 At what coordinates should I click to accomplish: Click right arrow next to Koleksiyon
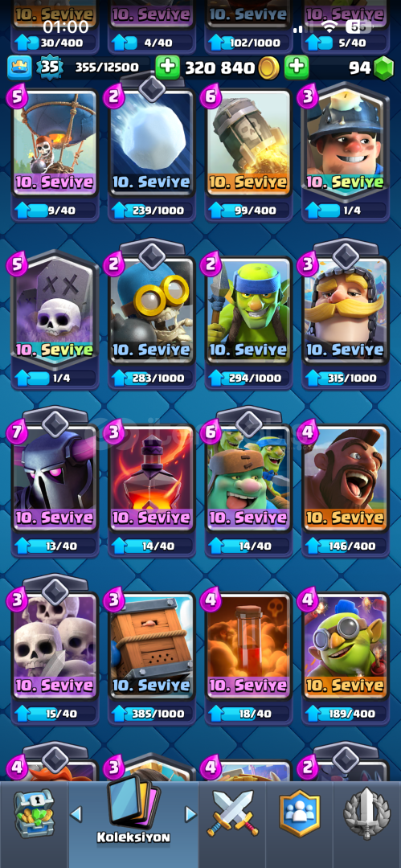190,813
